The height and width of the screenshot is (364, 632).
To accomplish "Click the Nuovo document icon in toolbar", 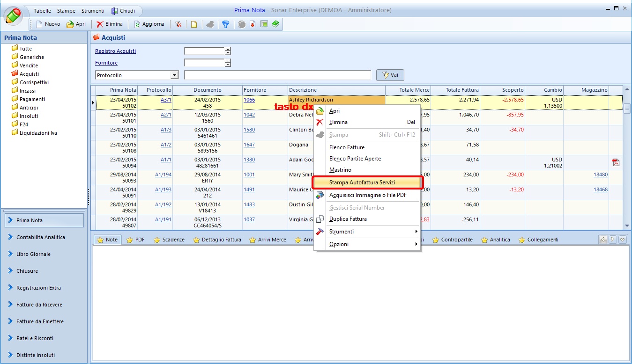I will 39,24.
